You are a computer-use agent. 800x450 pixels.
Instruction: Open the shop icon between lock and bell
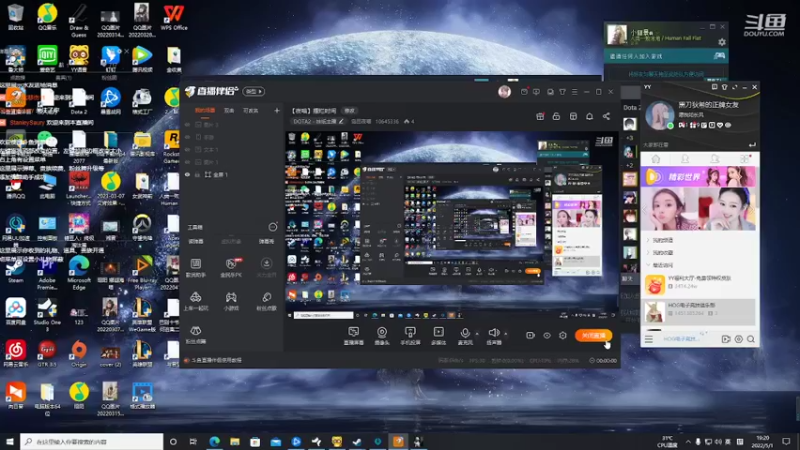click(x=573, y=116)
